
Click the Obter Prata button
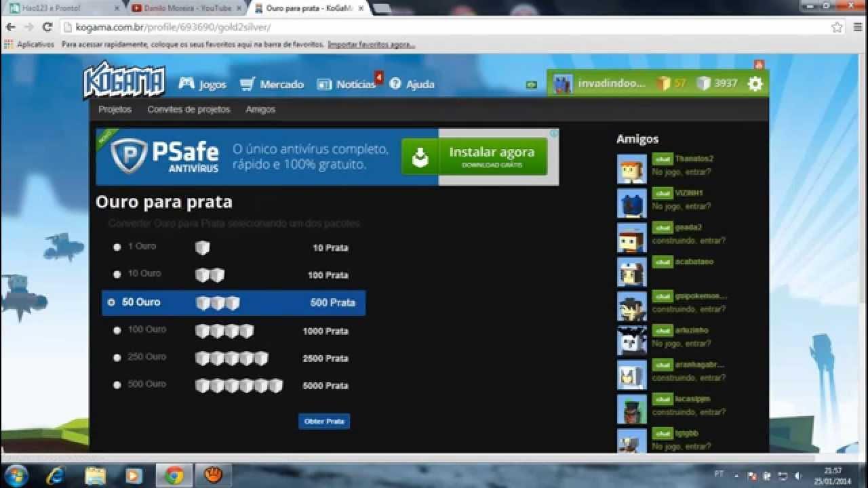[x=324, y=421]
